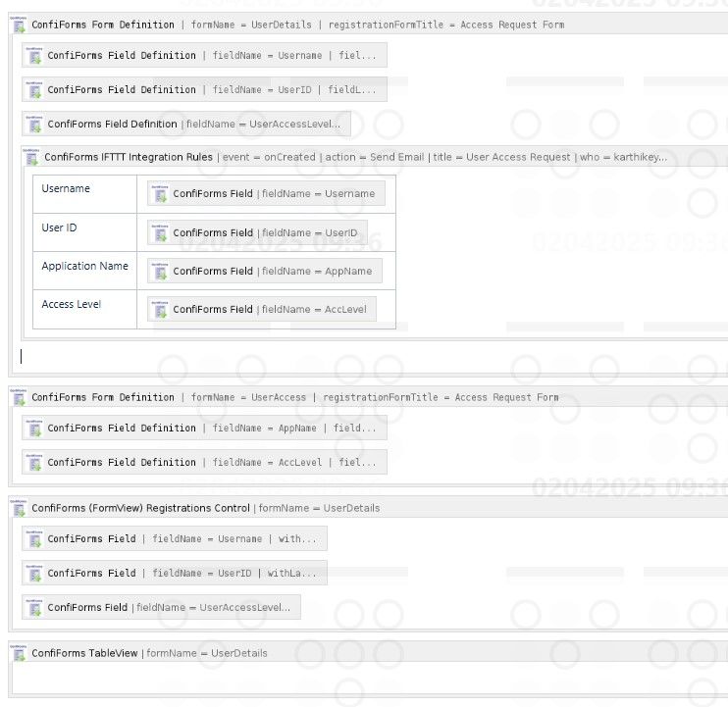The width and height of the screenshot is (728, 707).
Task: Select the ConfiForms TableView macro header
Action: [368, 653]
